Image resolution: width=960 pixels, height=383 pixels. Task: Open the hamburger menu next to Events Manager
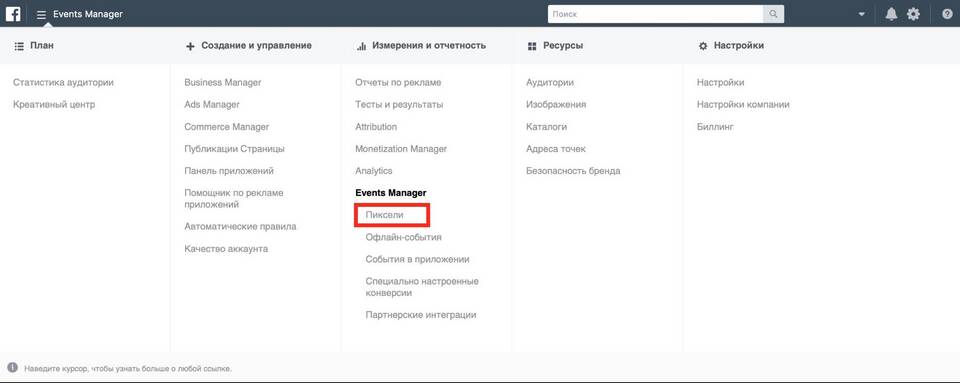42,14
